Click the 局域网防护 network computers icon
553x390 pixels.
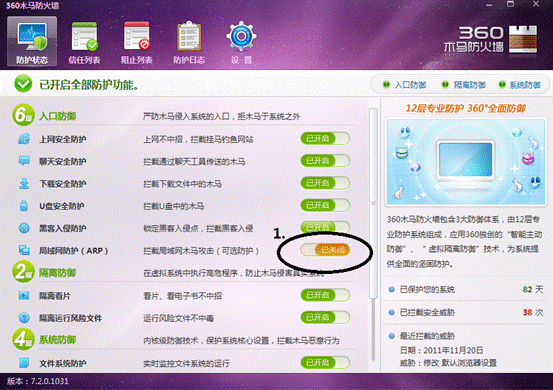24,250
